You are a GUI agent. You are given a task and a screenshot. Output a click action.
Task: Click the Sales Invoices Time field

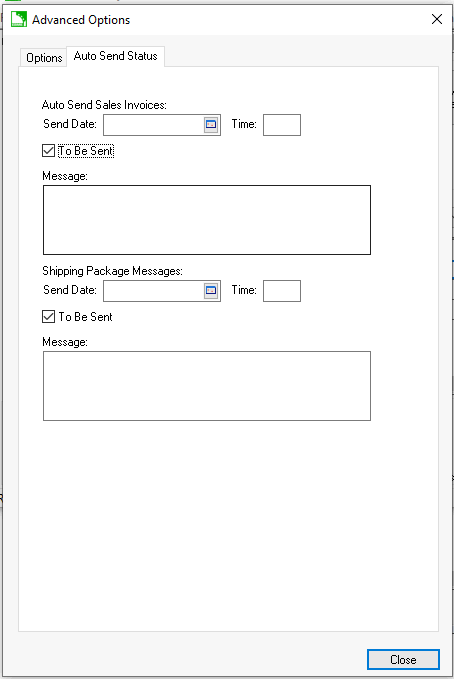pos(282,125)
